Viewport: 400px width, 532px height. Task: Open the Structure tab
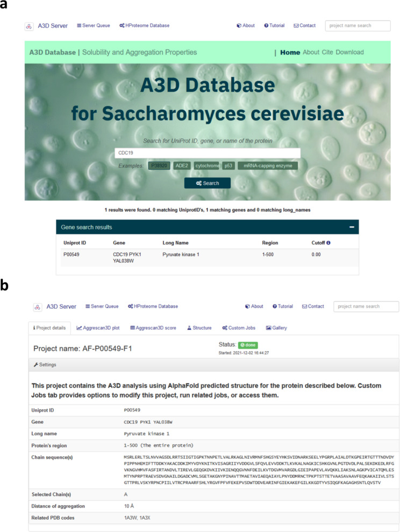click(199, 328)
